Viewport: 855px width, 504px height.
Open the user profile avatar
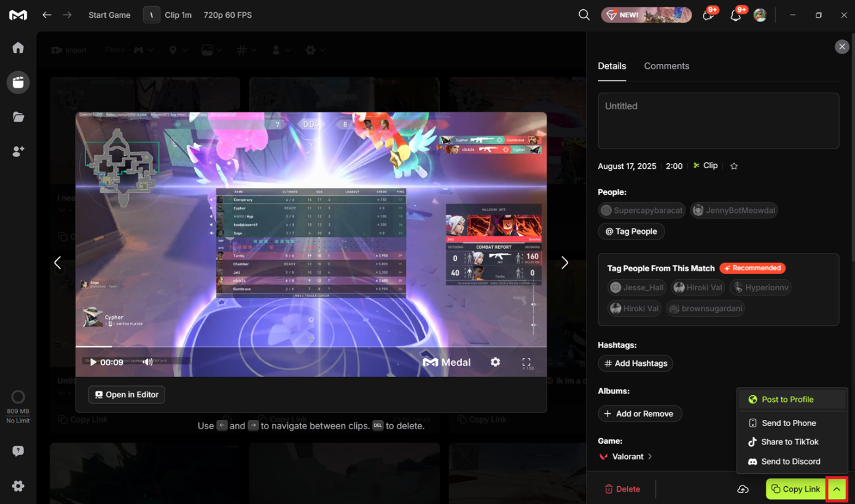pos(760,15)
